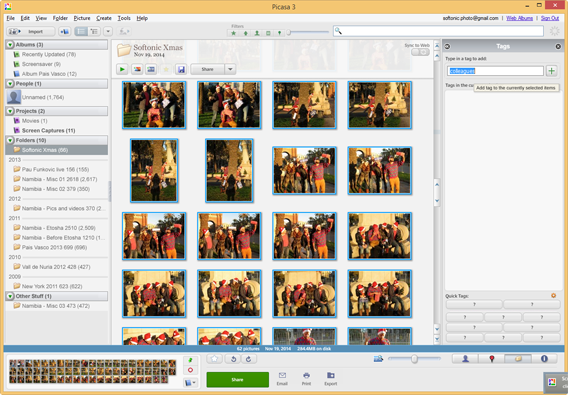Filter to show movies only
This screenshot has width=568, height=395.
pyautogui.click(x=268, y=33)
